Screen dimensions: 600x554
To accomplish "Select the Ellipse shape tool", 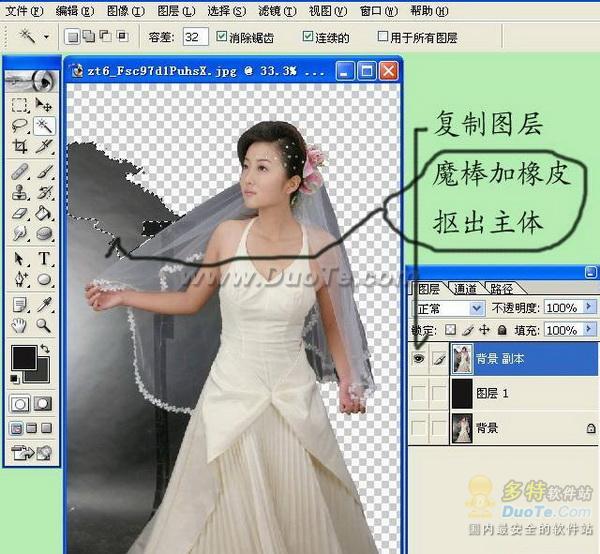I will (44, 280).
